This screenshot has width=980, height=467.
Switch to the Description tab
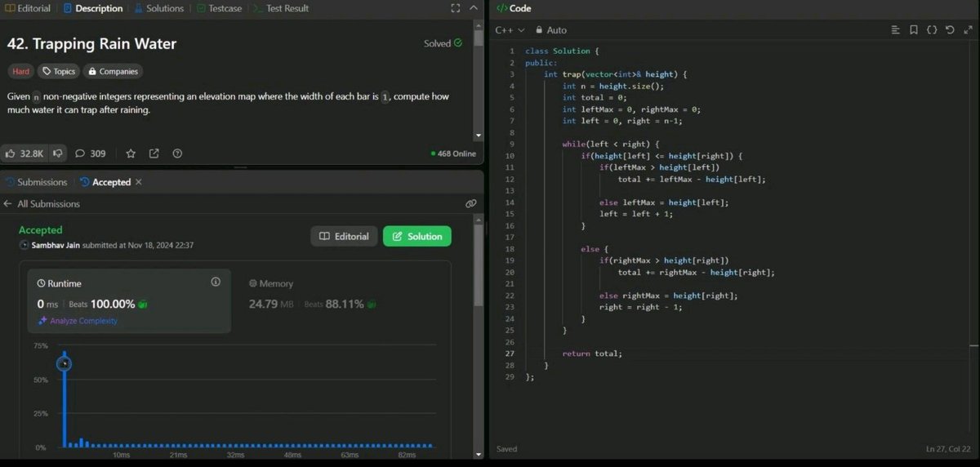pyautogui.click(x=92, y=8)
